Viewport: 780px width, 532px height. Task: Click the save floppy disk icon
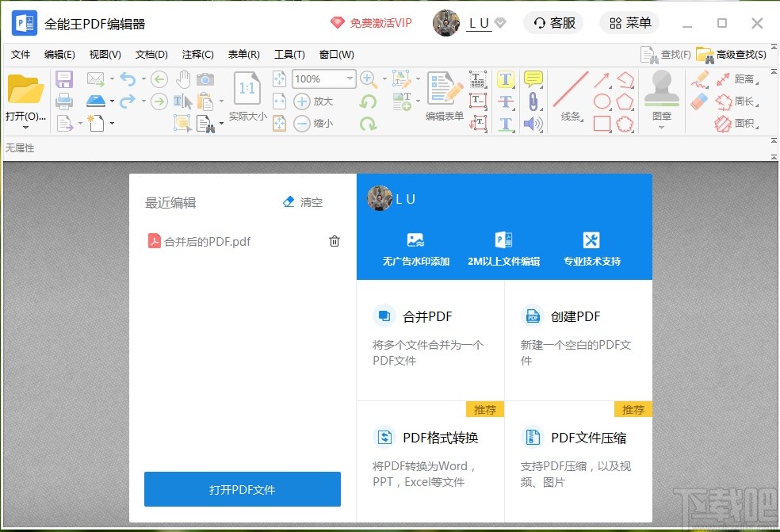[x=64, y=79]
